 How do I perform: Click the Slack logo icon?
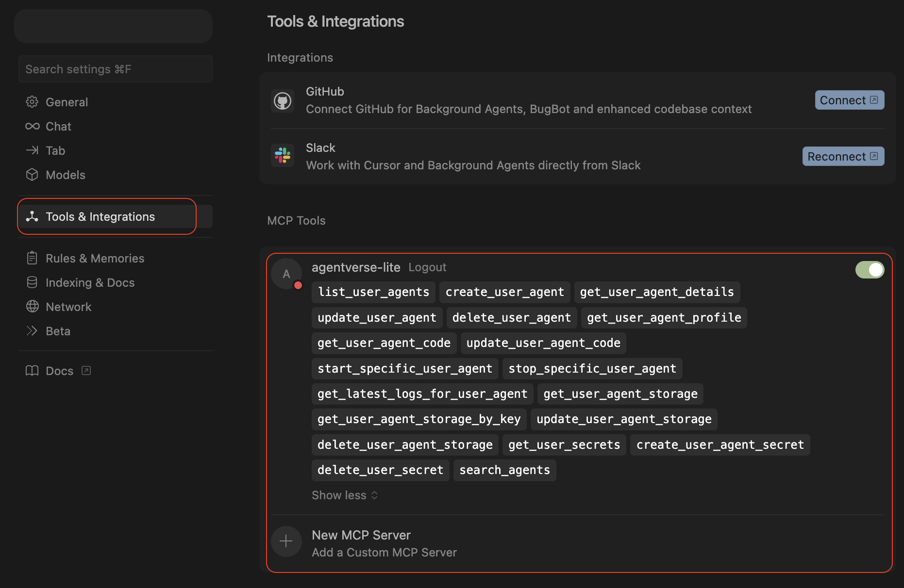click(x=282, y=155)
